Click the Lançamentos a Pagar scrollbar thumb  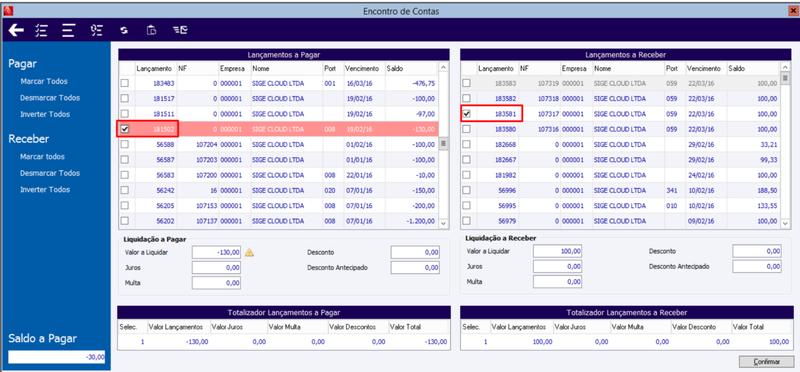pos(443,143)
